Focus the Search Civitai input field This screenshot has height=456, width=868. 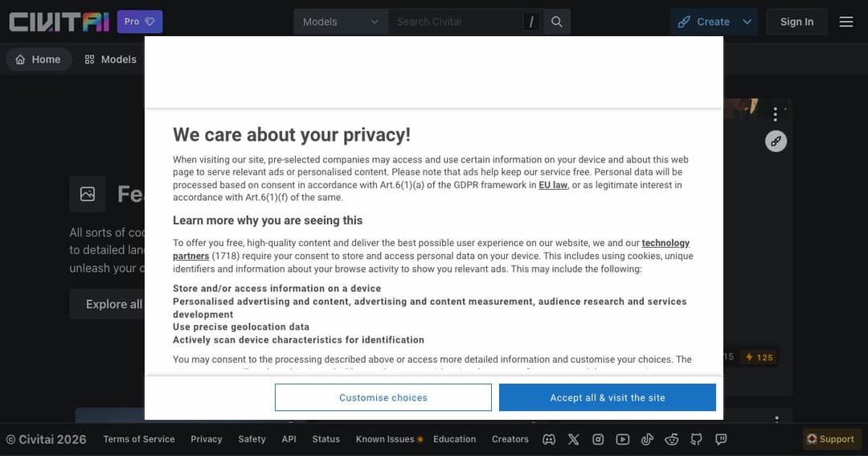[x=456, y=22]
